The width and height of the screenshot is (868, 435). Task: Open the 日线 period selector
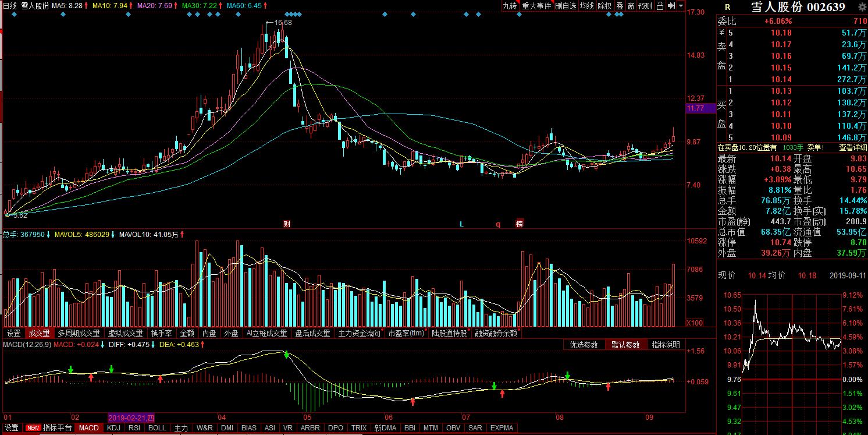(10, 5)
